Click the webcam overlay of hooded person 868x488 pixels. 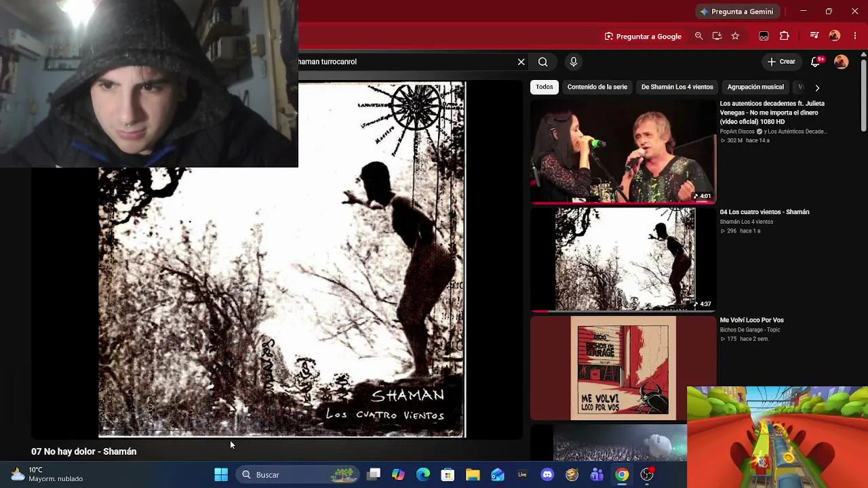(x=149, y=83)
